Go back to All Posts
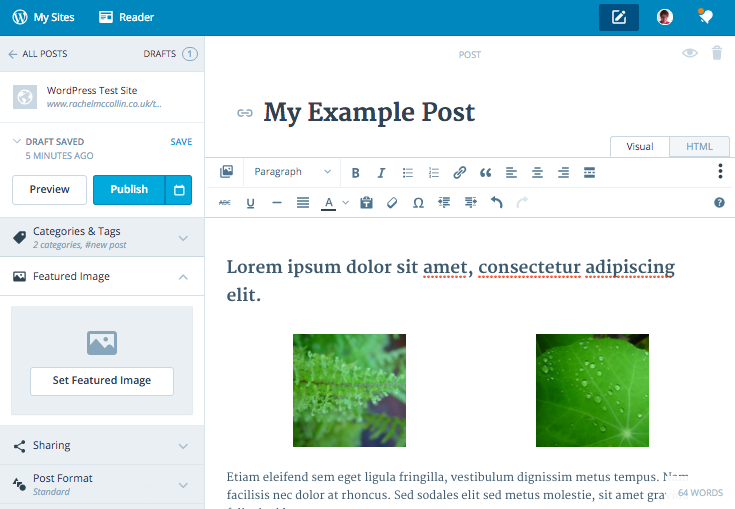The width and height of the screenshot is (735, 509). [x=38, y=54]
